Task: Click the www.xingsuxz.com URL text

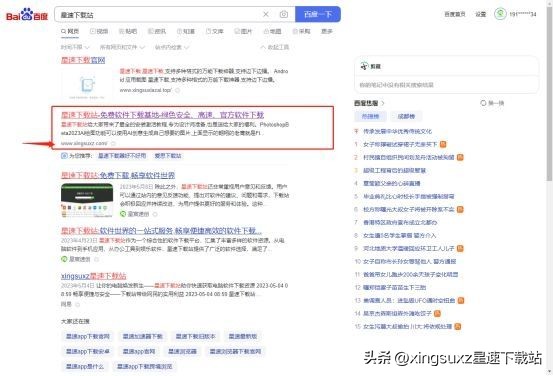Action: coord(84,143)
